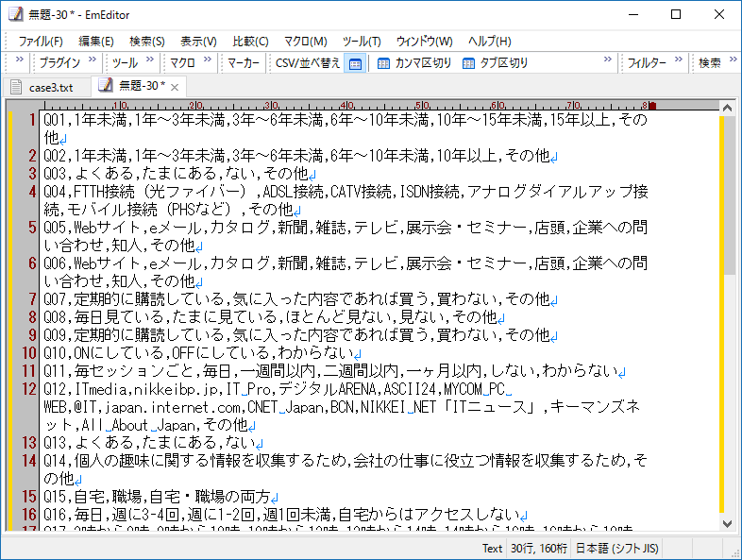The height and width of the screenshot is (560, 742).
Task: Close the 無題-30 tab
Action: coord(175,87)
